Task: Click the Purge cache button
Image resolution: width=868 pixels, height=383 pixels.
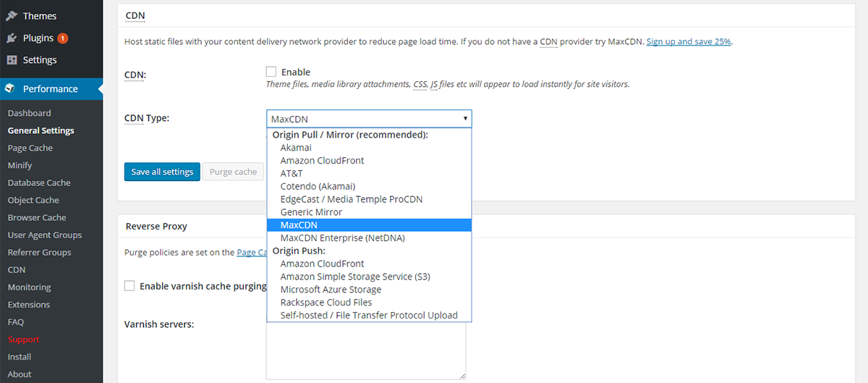Action: coord(233,172)
